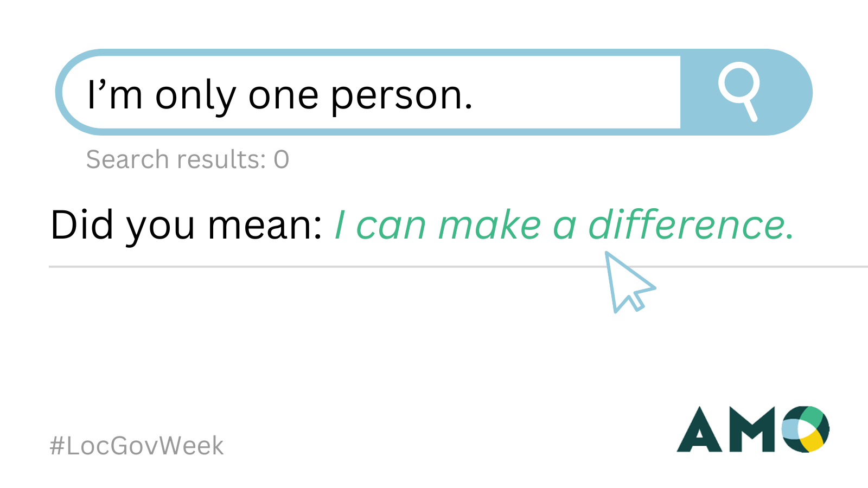Click empty space after "person." in search bar

[575, 93]
